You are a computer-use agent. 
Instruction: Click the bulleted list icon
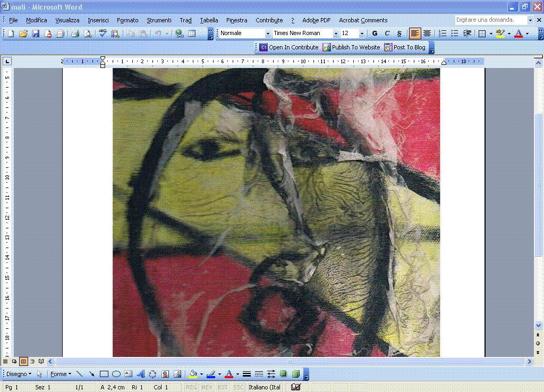tap(455, 33)
